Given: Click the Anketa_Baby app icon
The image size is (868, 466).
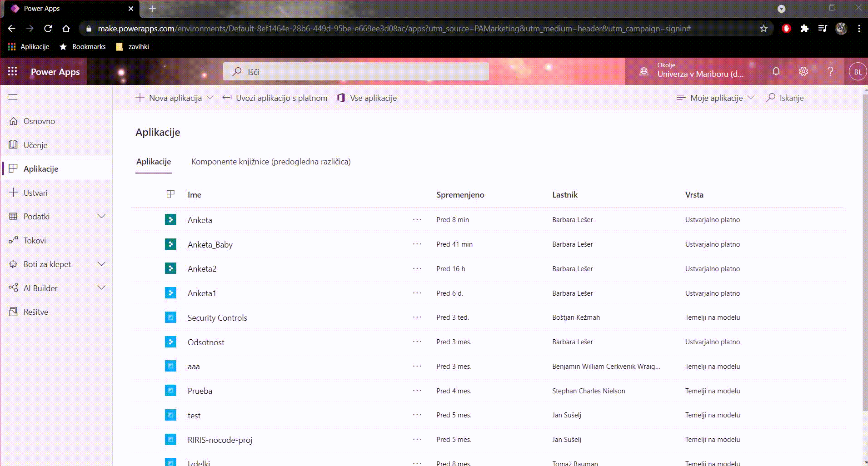Looking at the screenshot, I should 170,244.
